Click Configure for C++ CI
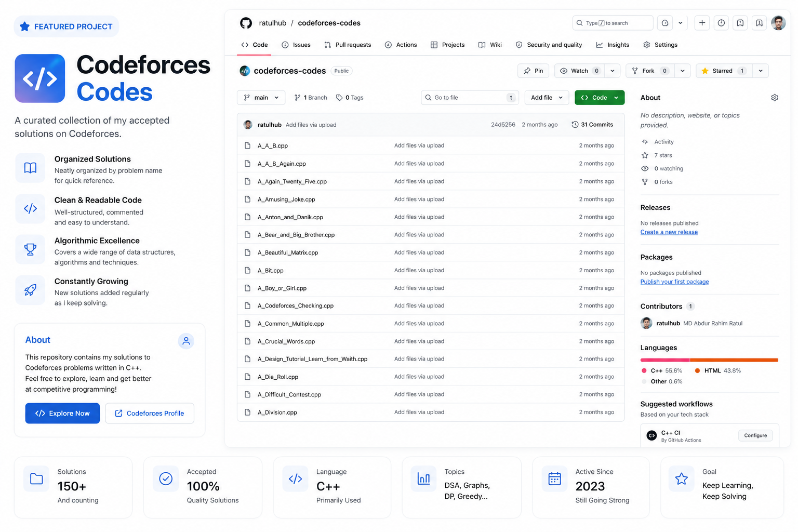The height and width of the screenshot is (532, 798). 755,435
